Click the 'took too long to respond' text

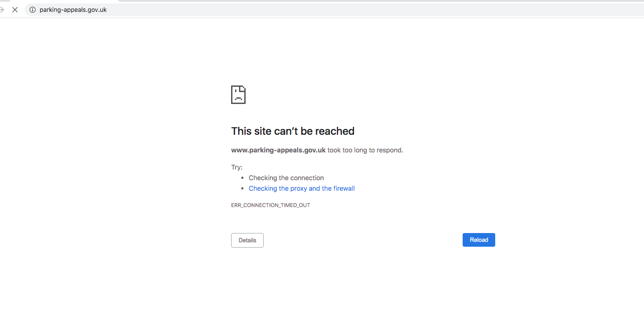tap(365, 150)
